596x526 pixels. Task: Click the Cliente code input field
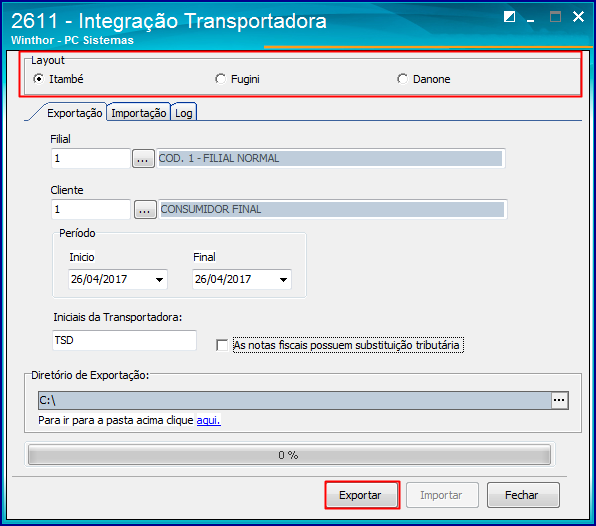(x=91, y=209)
